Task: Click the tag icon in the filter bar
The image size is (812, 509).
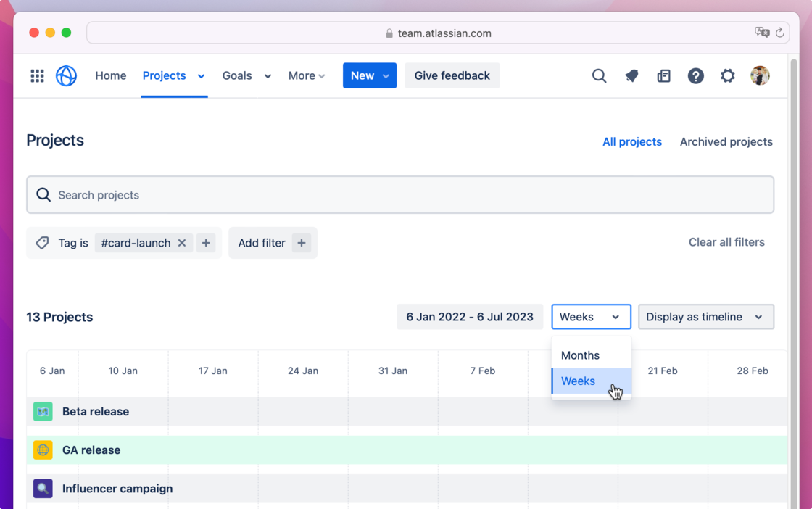Action: (42, 242)
